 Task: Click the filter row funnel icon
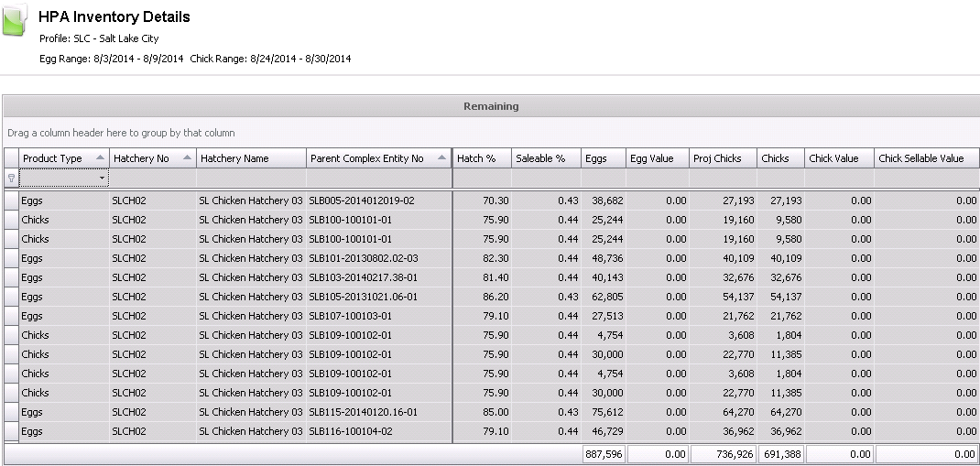pos(11,178)
